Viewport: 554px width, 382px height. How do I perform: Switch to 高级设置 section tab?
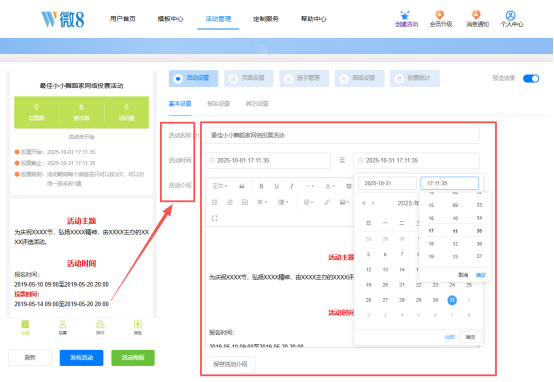tap(359, 78)
